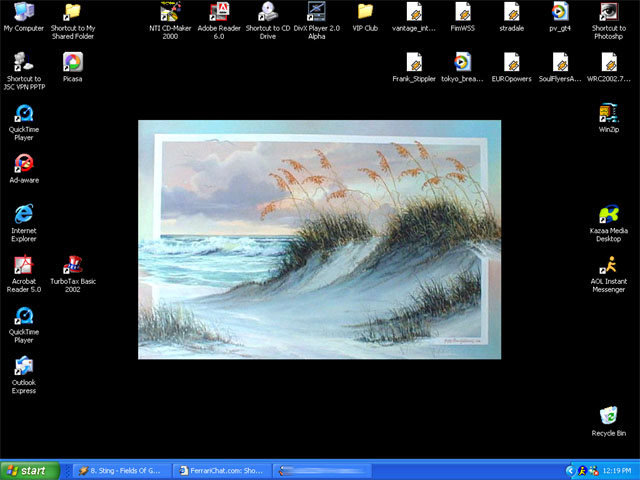
Task: Select the SoulFlyersA... file icon
Action: click(x=560, y=68)
